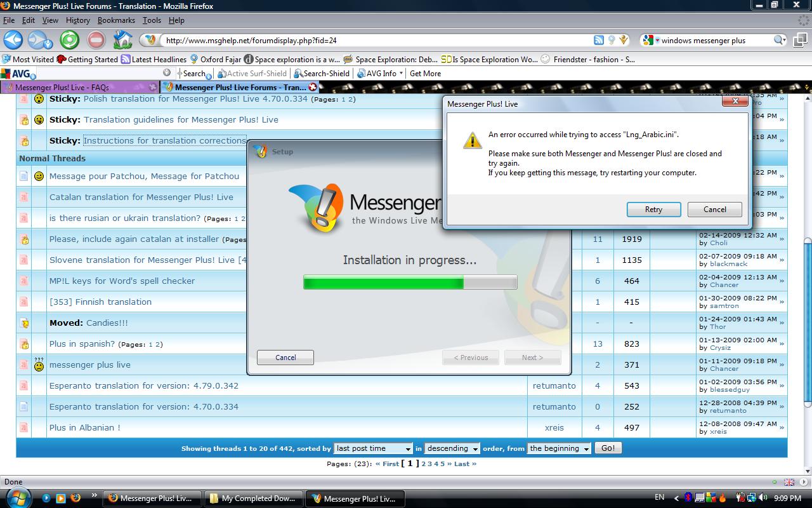Click the red Stop loading icon
Viewport: 812px width, 508px height.
pyautogui.click(x=96, y=40)
